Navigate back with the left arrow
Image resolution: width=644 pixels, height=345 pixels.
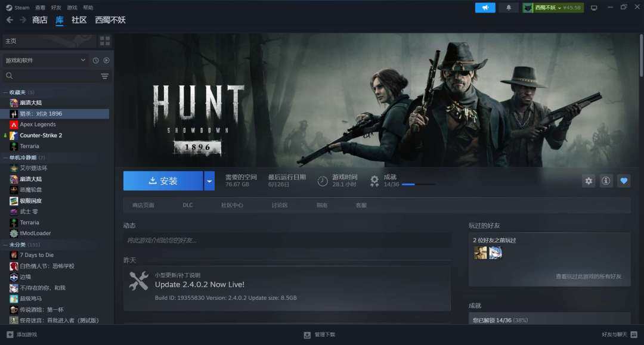[10, 20]
